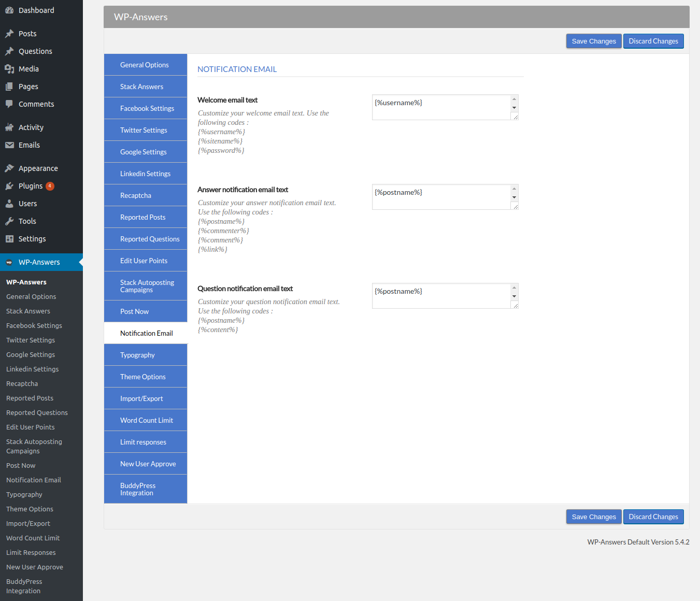700x601 pixels.
Task: Open the Typography tab
Action: [x=146, y=355]
